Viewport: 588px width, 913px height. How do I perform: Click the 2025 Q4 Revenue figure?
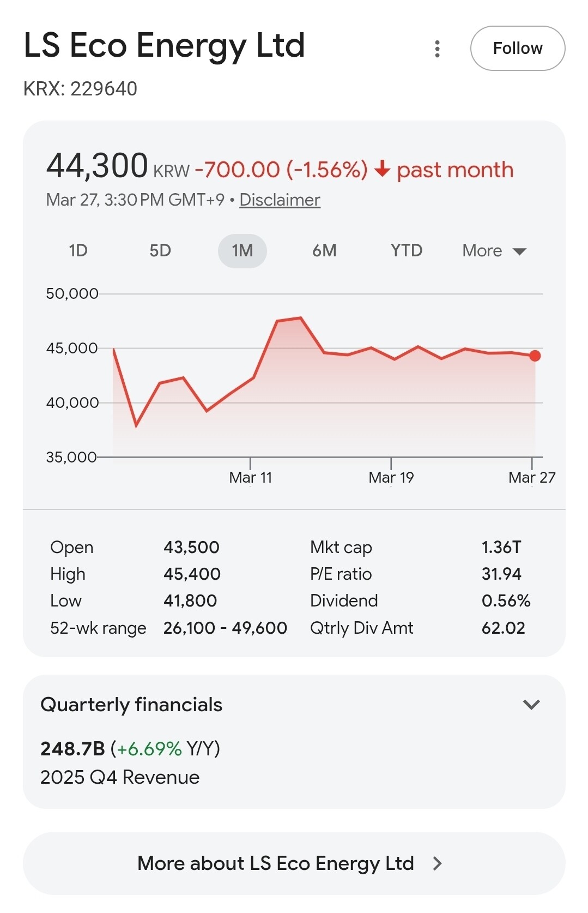(72, 749)
